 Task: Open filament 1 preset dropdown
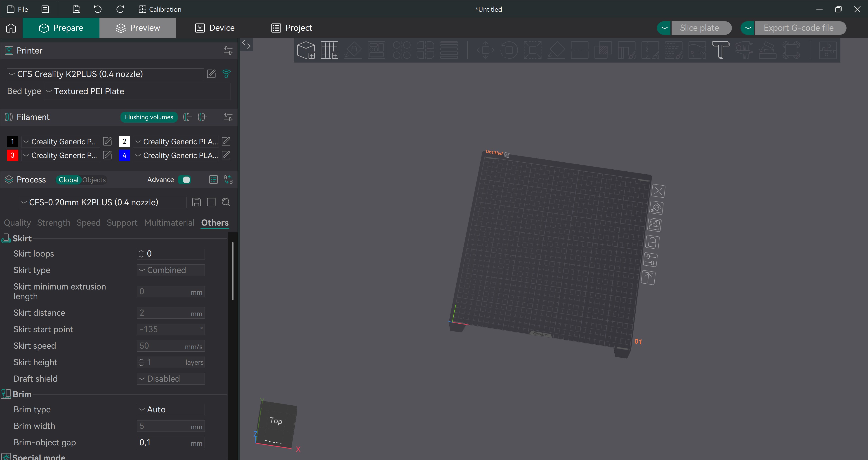(x=61, y=141)
